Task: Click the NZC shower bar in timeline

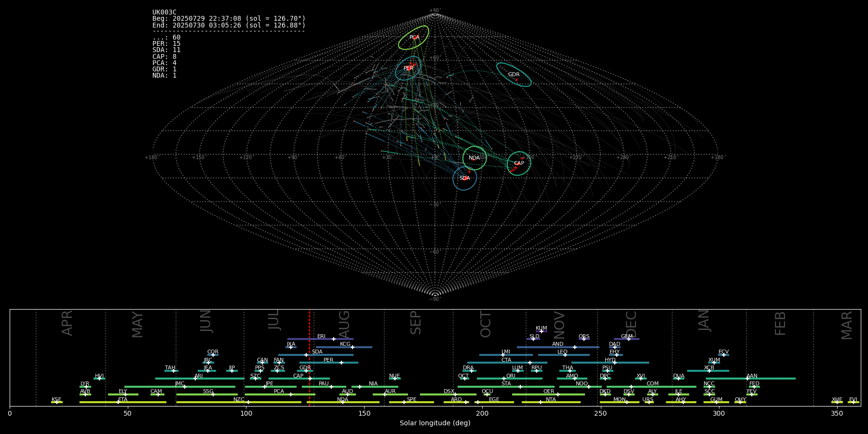Action: point(239,402)
